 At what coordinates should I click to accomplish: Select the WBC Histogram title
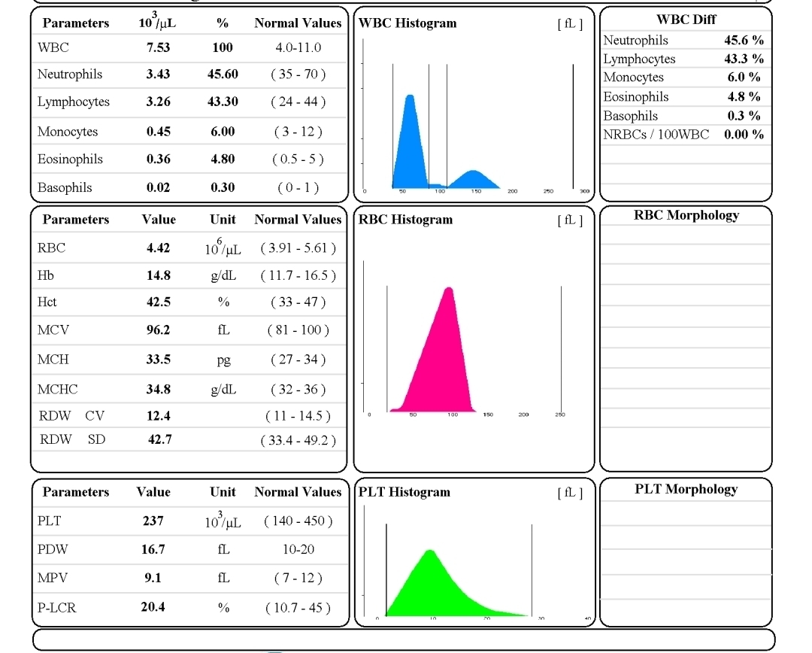click(408, 23)
